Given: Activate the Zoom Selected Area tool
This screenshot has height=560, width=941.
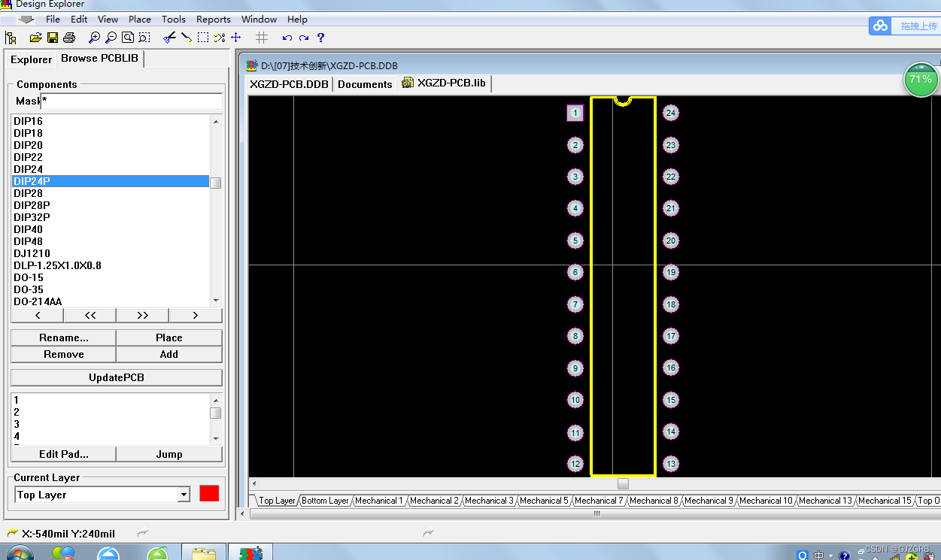Looking at the screenshot, I should click(144, 38).
